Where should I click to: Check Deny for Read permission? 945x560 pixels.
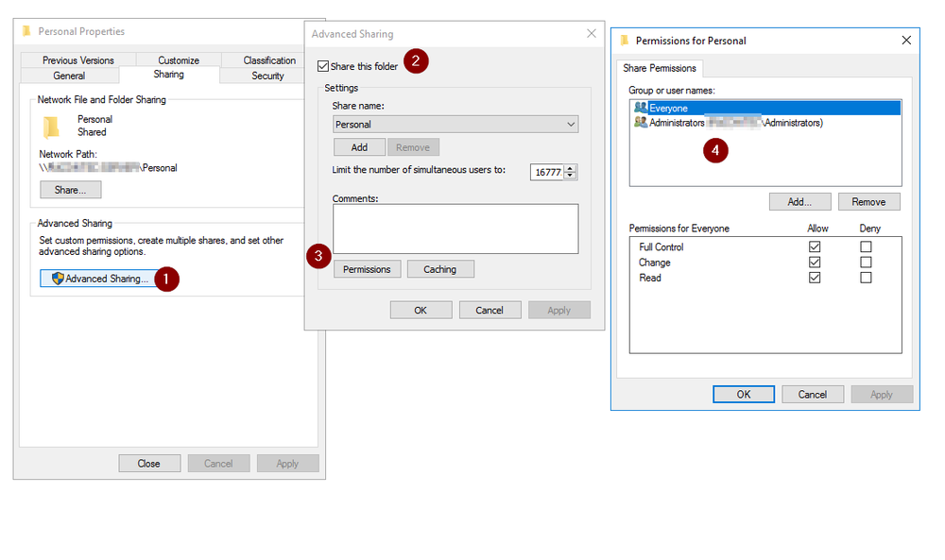(x=866, y=278)
